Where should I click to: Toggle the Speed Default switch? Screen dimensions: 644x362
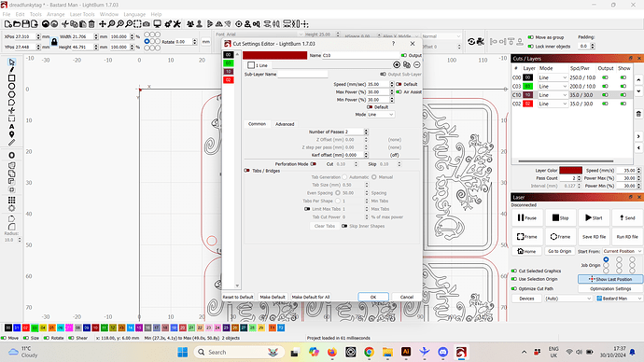399,84
